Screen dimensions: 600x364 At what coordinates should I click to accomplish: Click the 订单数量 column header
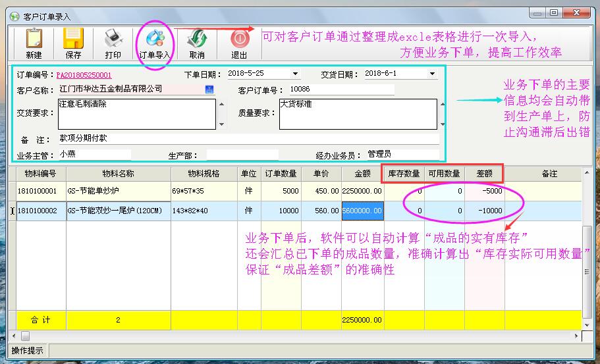pos(281,174)
